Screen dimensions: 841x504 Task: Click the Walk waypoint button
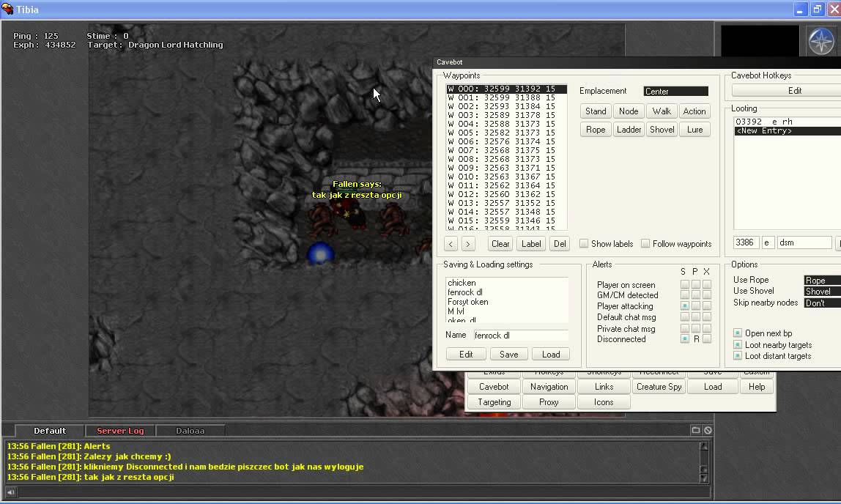[662, 111]
